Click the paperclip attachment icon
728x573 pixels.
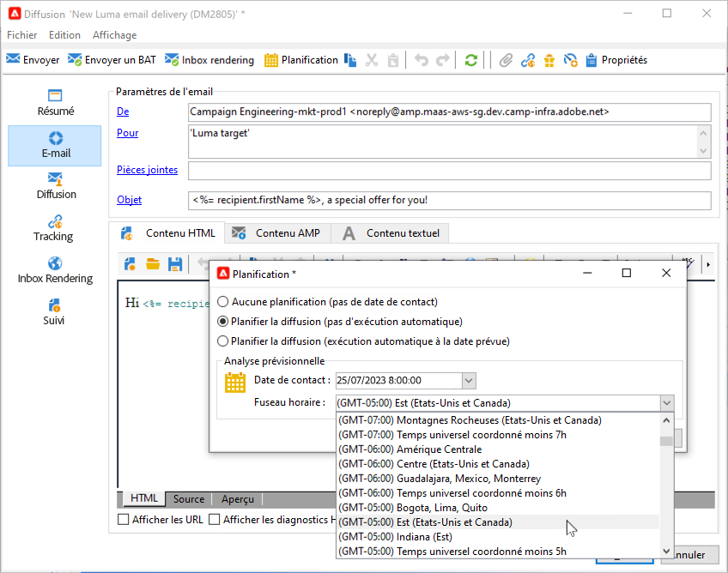click(x=506, y=60)
